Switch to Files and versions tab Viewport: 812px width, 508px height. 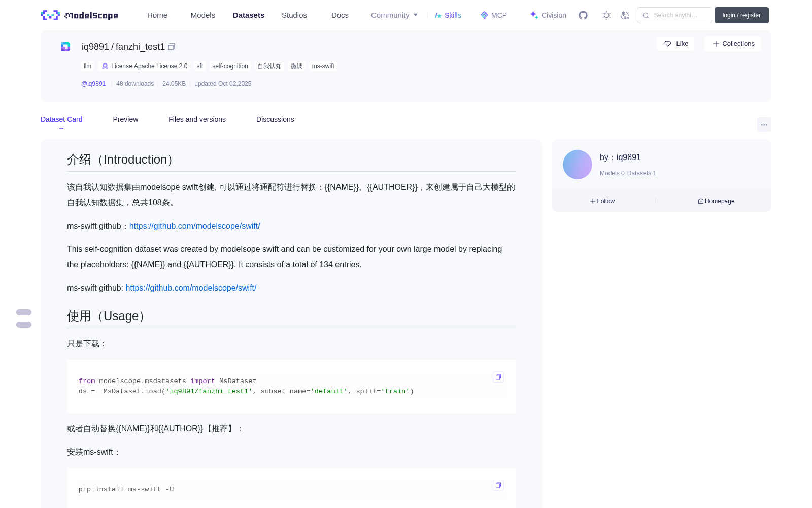click(x=197, y=119)
